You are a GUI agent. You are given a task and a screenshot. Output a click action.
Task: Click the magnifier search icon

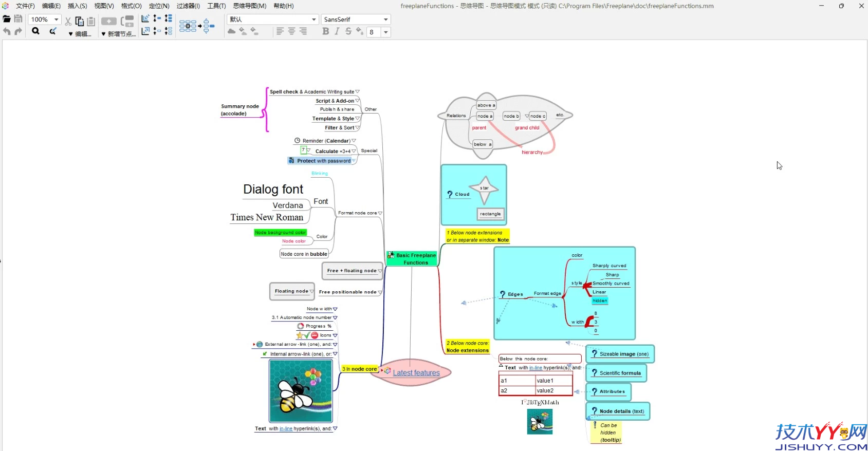[35, 31]
